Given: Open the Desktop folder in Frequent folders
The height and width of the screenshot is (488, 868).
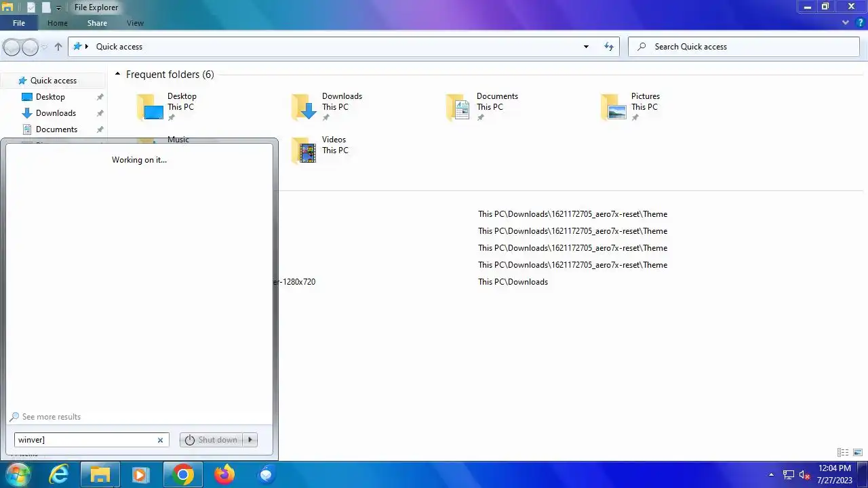Looking at the screenshot, I should (x=166, y=107).
